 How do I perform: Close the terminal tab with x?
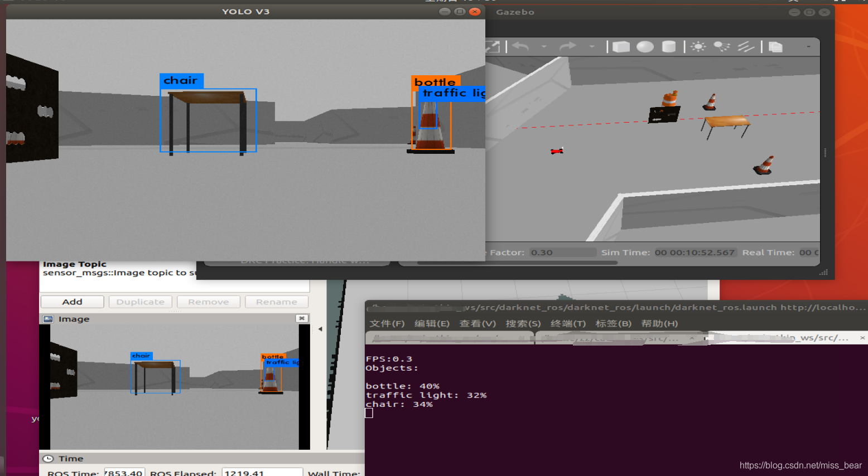[862, 338]
